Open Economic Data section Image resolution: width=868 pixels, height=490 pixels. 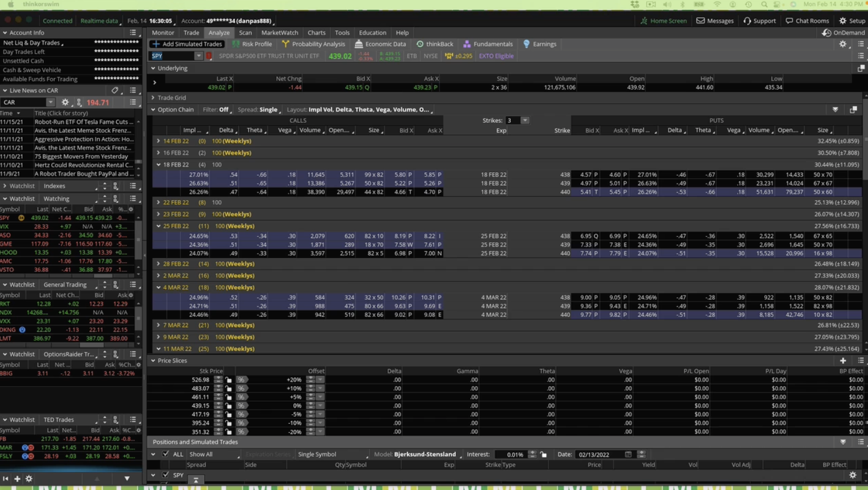click(380, 44)
